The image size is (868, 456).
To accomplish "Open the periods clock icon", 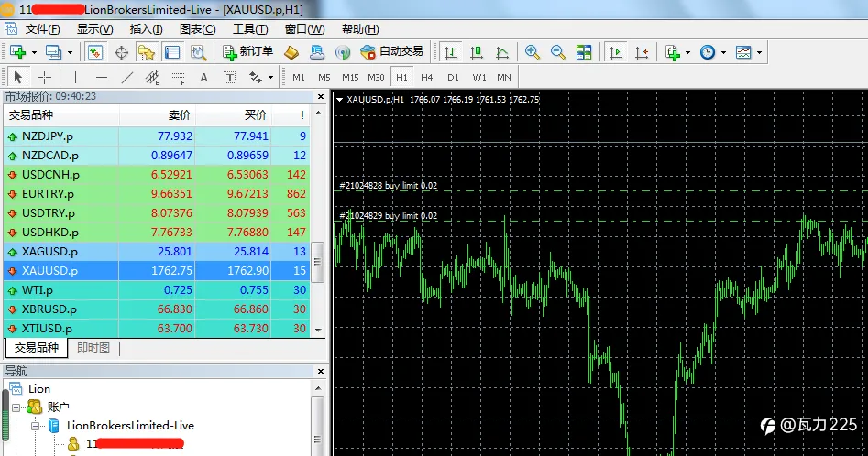I will [708, 52].
